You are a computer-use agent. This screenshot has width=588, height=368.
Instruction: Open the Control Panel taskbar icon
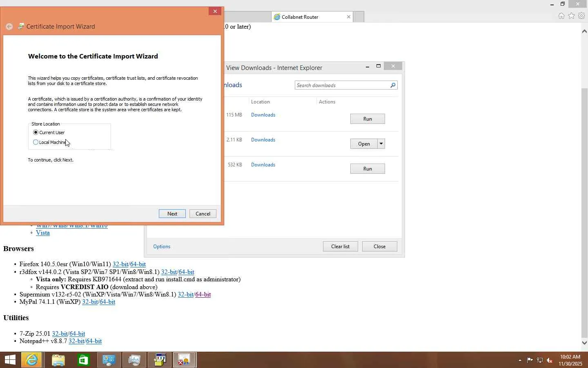[x=109, y=360]
